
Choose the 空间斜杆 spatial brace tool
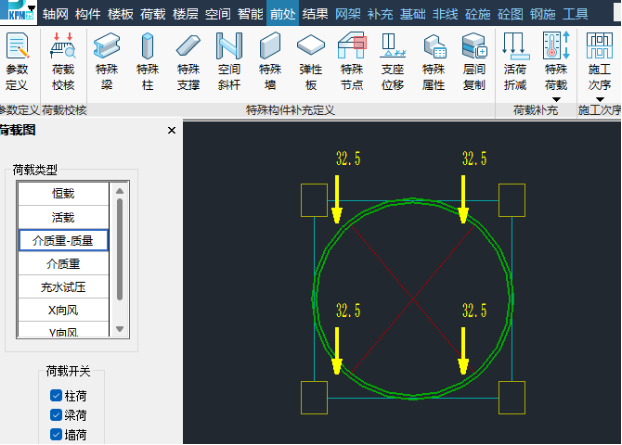pyautogui.click(x=229, y=60)
